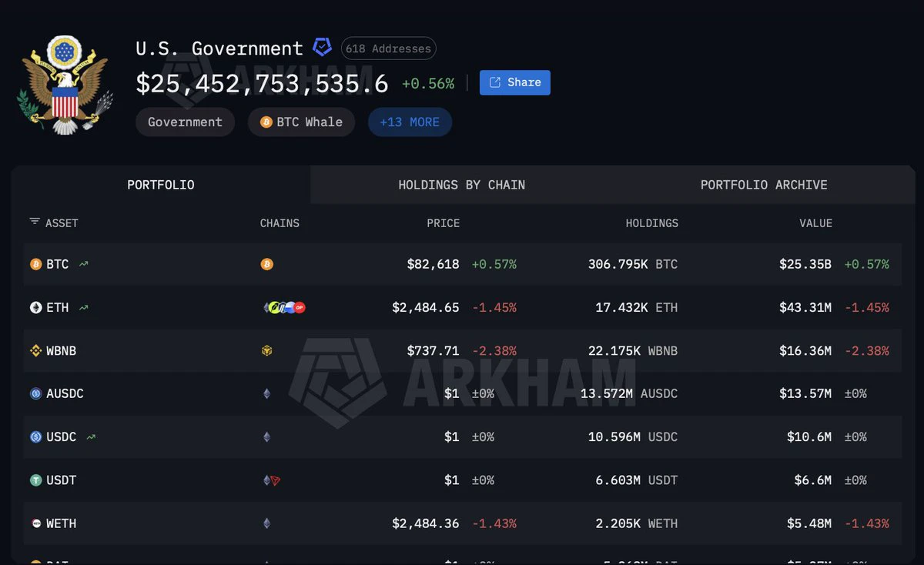Click the blue Share button
The width and height of the screenshot is (924, 565).
(x=514, y=82)
